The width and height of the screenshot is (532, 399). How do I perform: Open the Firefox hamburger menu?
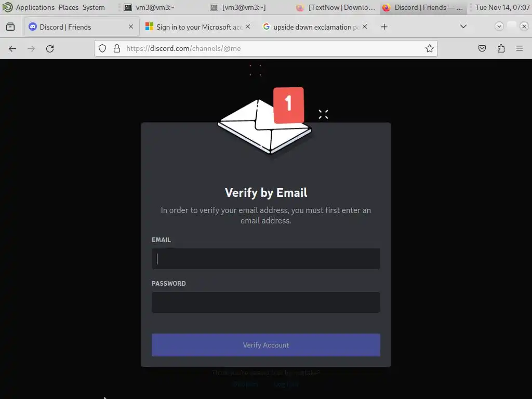click(x=519, y=48)
